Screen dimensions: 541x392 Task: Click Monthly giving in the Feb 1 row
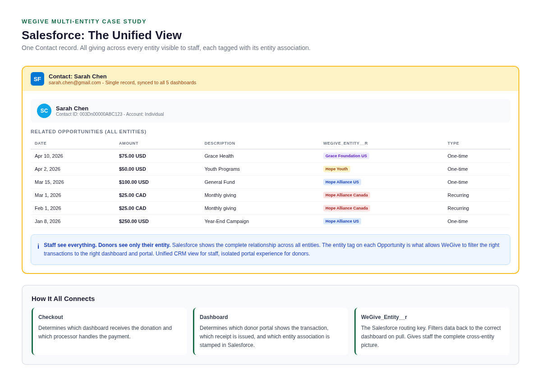(220, 208)
